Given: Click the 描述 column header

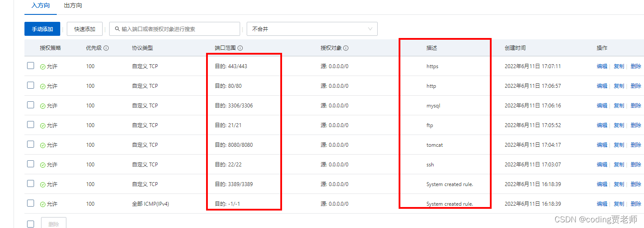Looking at the screenshot, I should (432, 48).
